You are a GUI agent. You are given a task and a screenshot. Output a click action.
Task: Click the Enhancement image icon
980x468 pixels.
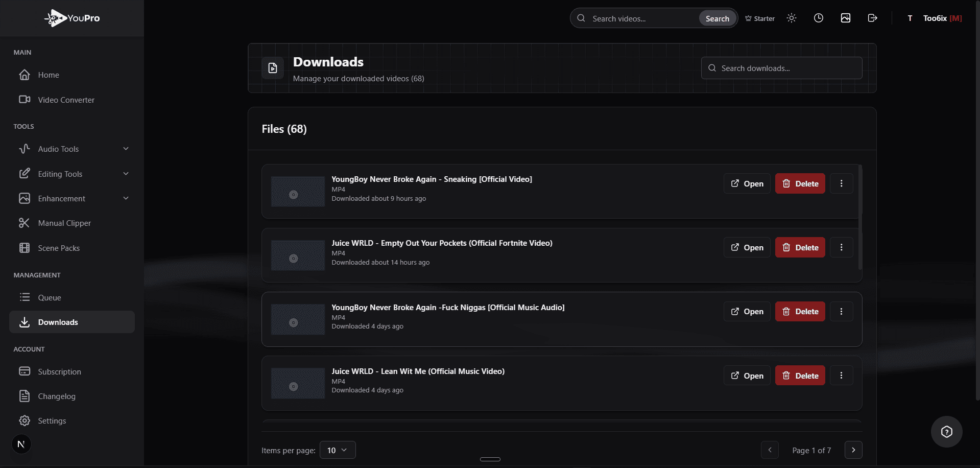pos(25,198)
